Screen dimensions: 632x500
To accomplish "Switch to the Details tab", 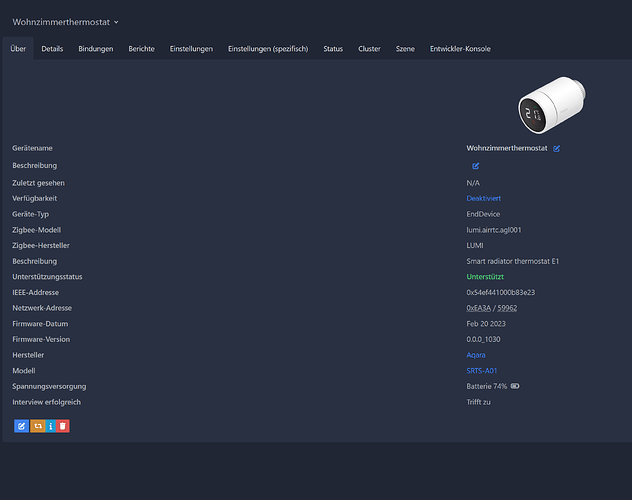I will (52, 49).
